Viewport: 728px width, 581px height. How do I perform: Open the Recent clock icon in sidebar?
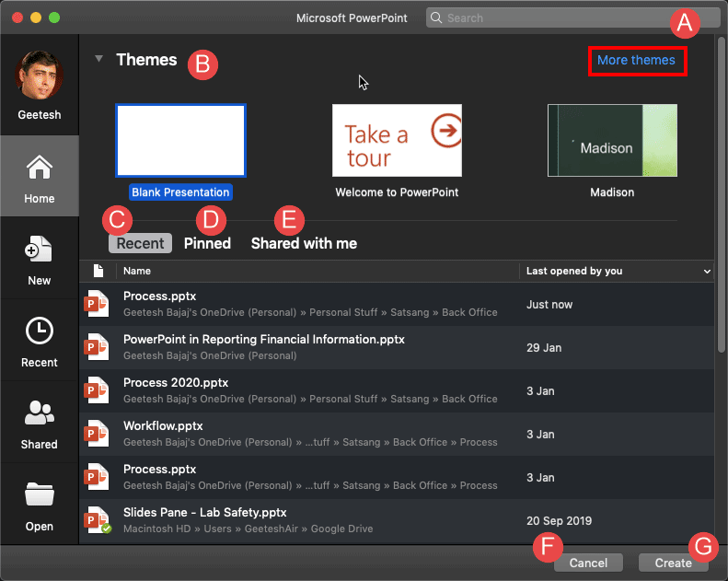pos(39,331)
